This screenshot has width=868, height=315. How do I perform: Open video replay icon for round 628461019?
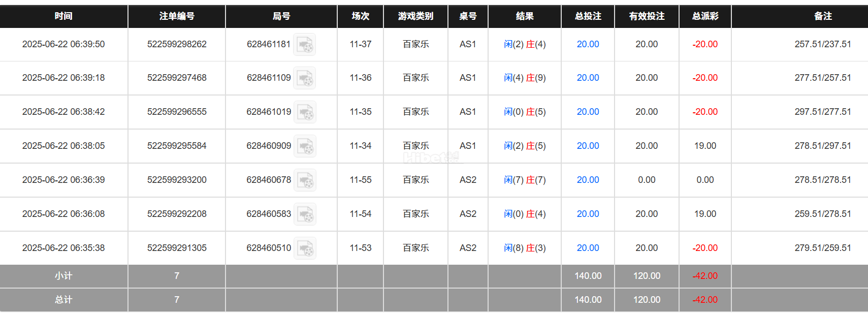pyautogui.click(x=305, y=112)
